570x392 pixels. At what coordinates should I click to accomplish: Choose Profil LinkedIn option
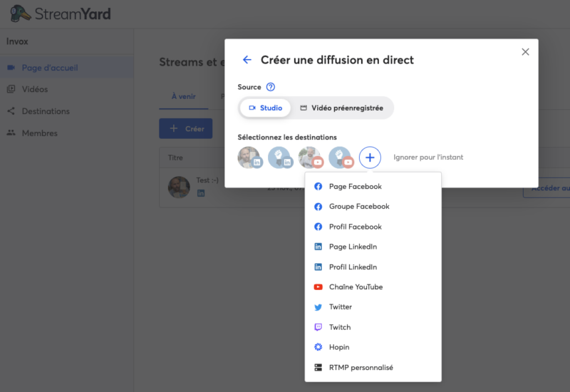(x=373, y=267)
